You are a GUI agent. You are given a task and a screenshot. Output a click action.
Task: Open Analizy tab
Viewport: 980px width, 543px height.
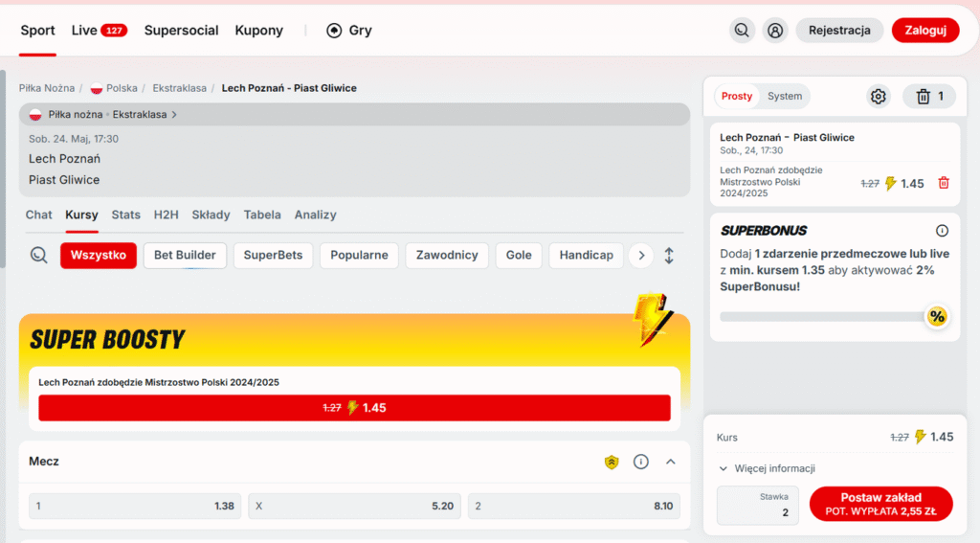point(315,215)
